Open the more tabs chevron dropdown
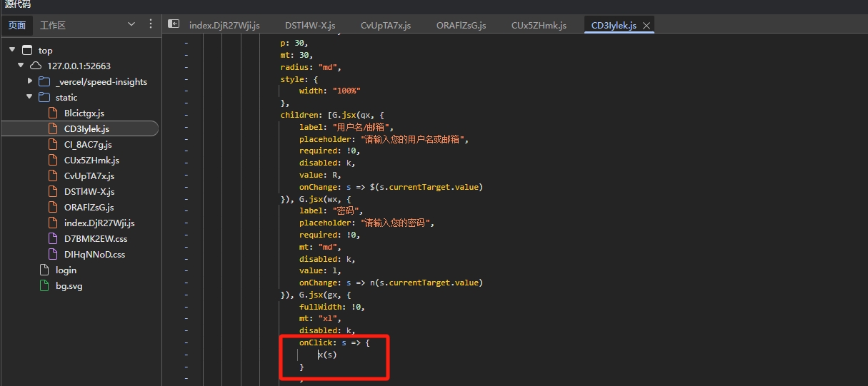Screen dimensions: 868x386 131,24
